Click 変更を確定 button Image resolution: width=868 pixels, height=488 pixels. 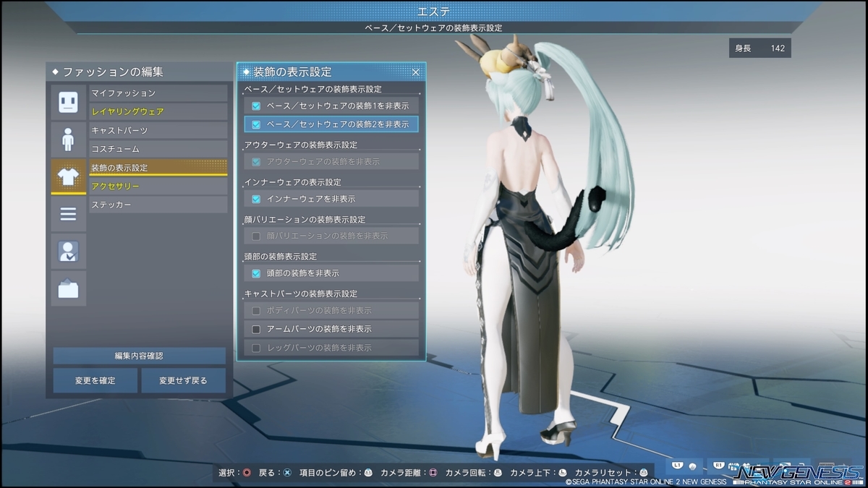click(95, 380)
